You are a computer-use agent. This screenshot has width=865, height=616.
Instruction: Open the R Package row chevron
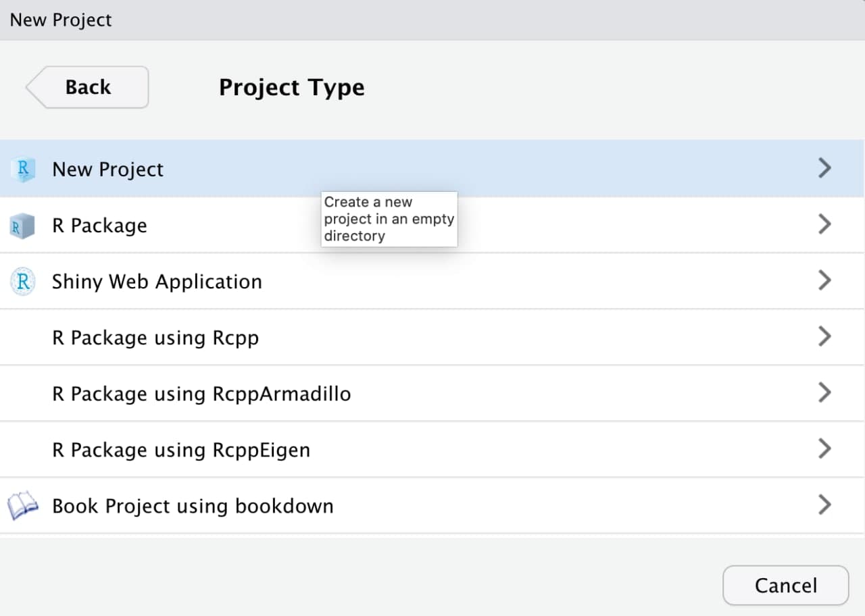click(824, 224)
